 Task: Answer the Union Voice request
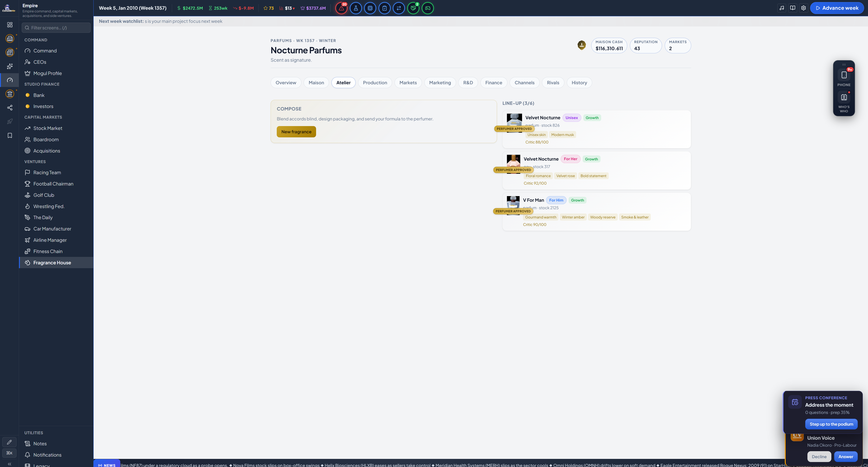(x=845, y=457)
